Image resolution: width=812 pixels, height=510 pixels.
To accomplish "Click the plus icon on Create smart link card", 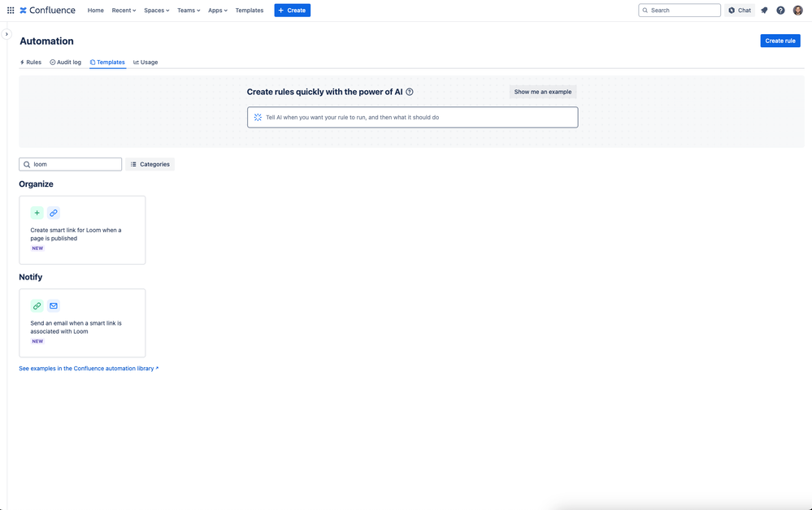I will pos(37,213).
